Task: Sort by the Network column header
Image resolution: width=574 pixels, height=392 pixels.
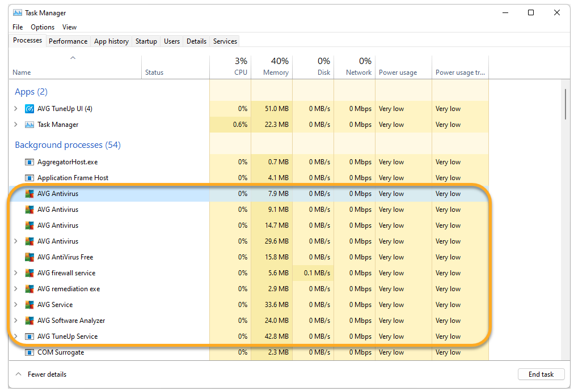Action: 354,67
